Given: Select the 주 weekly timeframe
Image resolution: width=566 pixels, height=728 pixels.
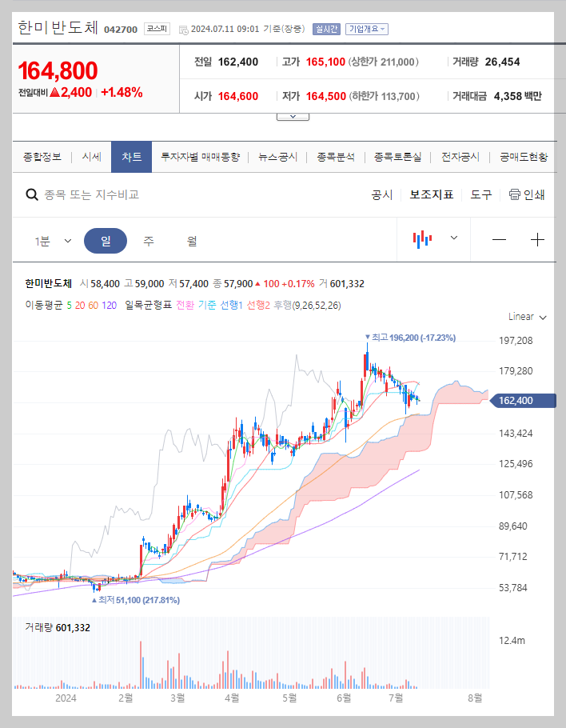Looking at the screenshot, I should [148, 239].
